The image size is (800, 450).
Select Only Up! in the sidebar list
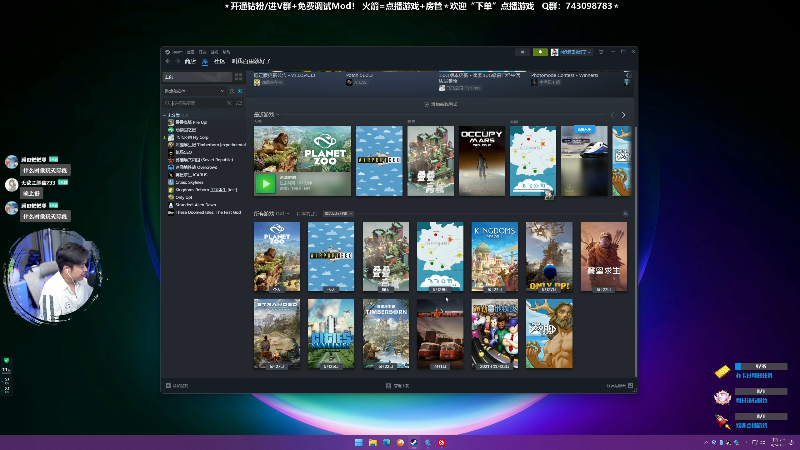184,197
